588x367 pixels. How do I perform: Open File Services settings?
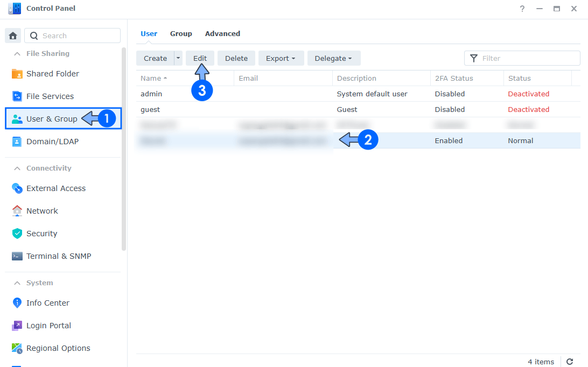point(63,96)
